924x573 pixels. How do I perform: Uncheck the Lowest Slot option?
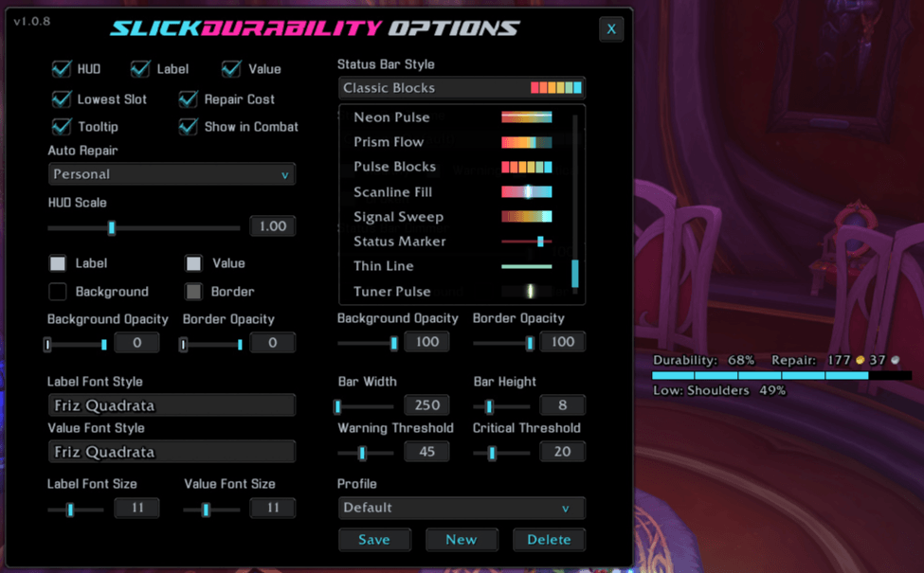62,98
